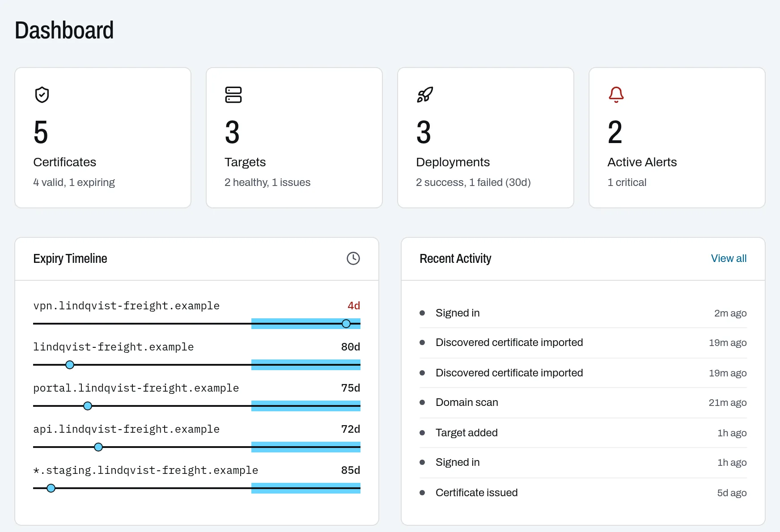Click the clock icon in Expiry Timeline
780x532 pixels.
pyautogui.click(x=353, y=258)
